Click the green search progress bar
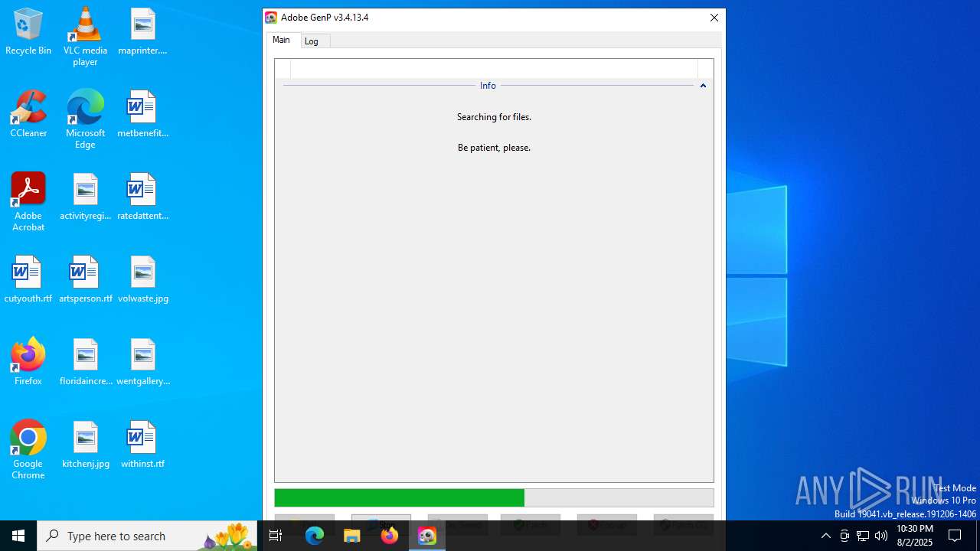This screenshot has width=980, height=551. pos(494,498)
